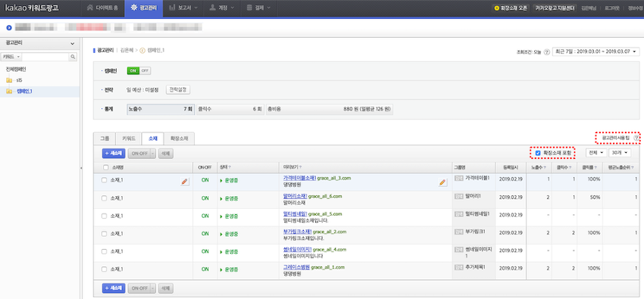Click the 로그아웃 link
644x299 pixels.
pyautogui.click(x=611, y=8)
